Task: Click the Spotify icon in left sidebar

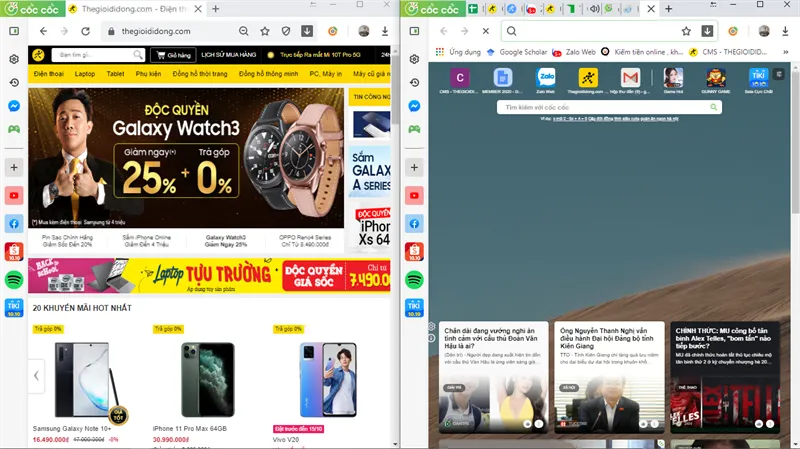Action: pyautogui.click(x=15, y=280)
